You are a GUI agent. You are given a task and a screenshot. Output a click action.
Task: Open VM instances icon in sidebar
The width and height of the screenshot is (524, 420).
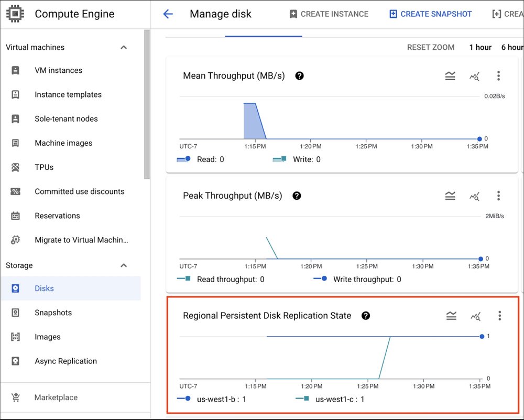click(x=15, y=70)
